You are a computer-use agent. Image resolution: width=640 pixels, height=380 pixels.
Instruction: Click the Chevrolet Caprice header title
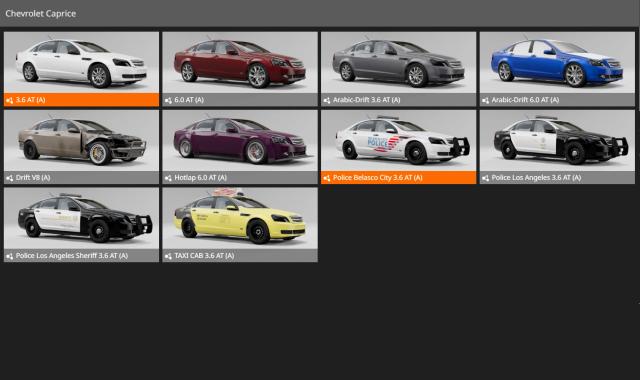click(40, 13)
